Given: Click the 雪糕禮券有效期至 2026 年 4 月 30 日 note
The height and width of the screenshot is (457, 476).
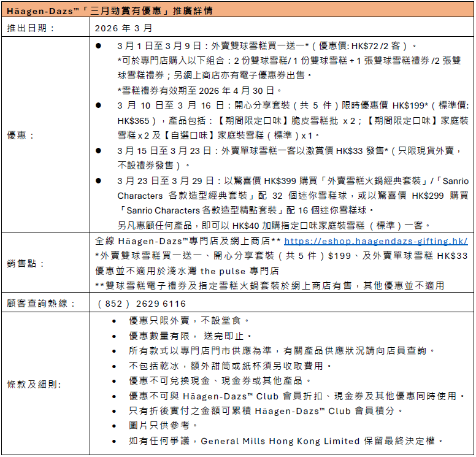Looking at the screenshot, I should click(199, 90).
